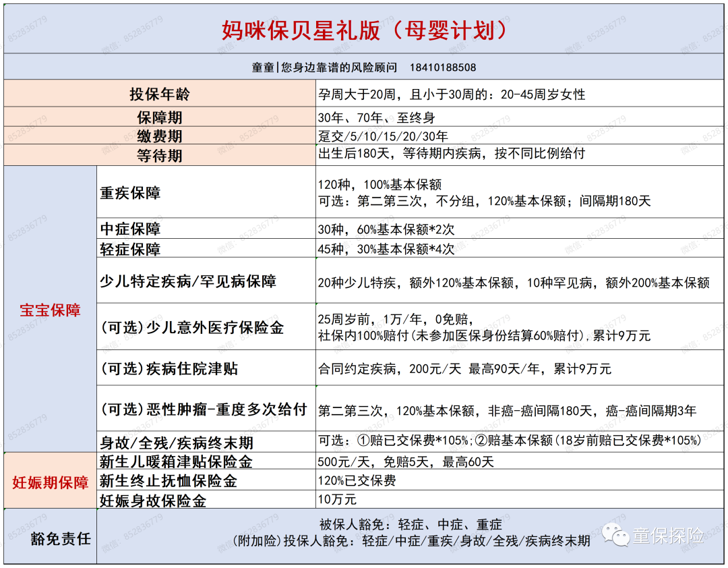This screenshot has width=728, height=568.
Task: Click the cell starting '25周岁前，1万/年，0免赔'
Action: coord(520,326)
